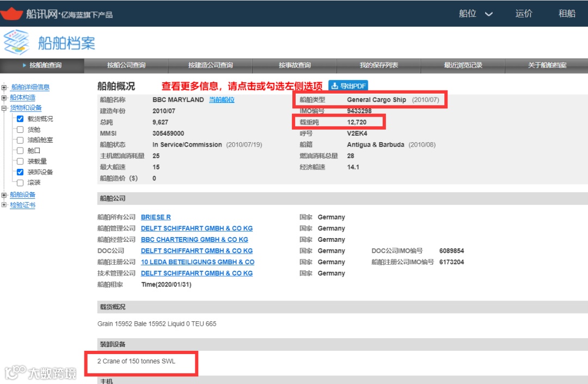Image resolution: width=588 pixels, height=384 pixels.
Task: Select flag Antigua & Barbuda text
Action: click(375, 145)
